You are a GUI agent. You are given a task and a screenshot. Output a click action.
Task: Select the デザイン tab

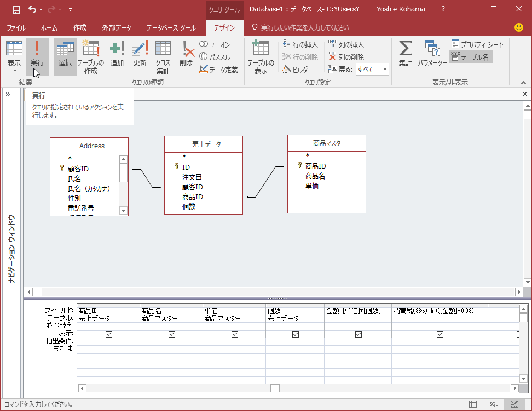[x=224, y=28]
